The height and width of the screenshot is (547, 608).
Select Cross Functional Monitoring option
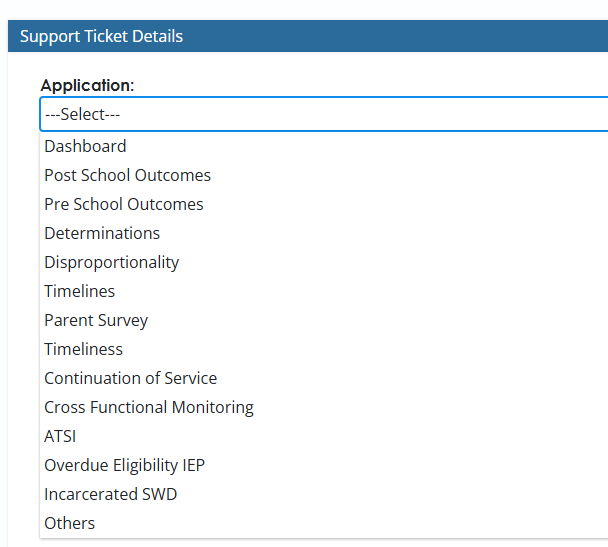click(149, 407)
